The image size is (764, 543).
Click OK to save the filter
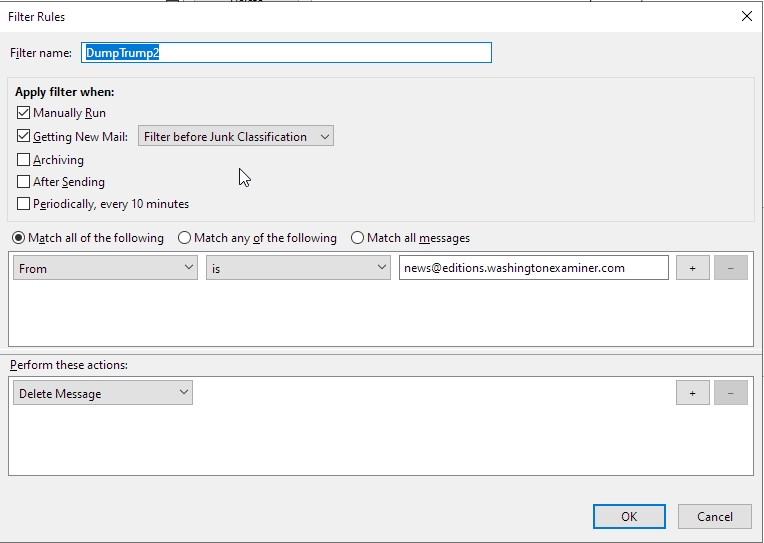[x=629, y=516]
